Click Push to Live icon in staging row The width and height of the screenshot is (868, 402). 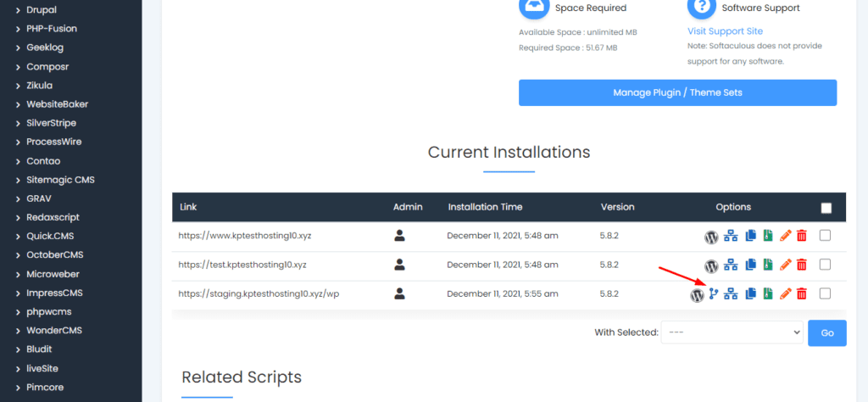coord(714,293)
